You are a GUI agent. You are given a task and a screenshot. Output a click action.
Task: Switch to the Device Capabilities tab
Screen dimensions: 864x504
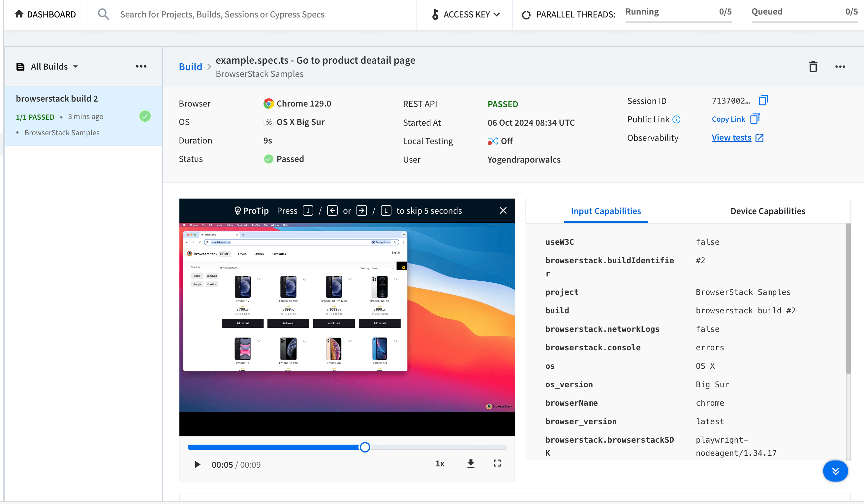[768, 210]
